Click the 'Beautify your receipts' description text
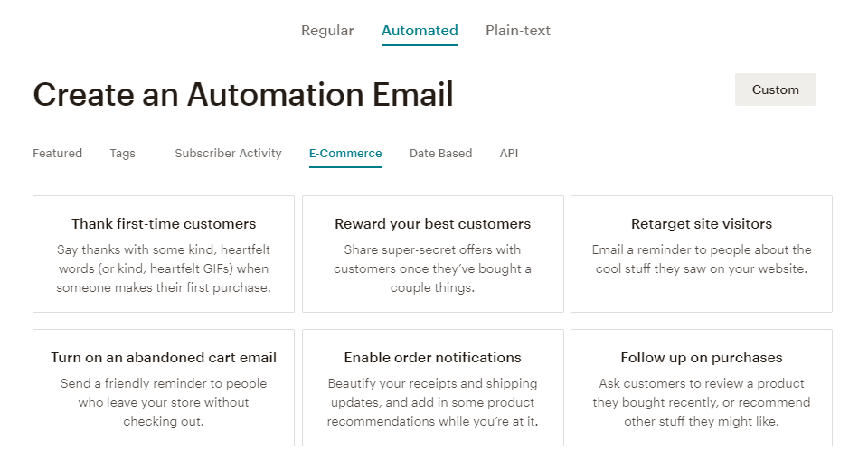Image resolution: width=868 pixels, height=460 pixels. click(432, 402)
